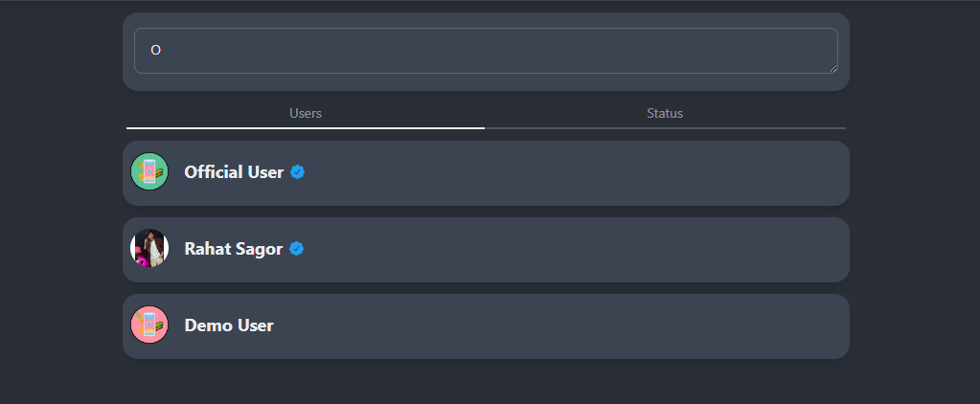Switch to the Status tab

coord(665,113)
